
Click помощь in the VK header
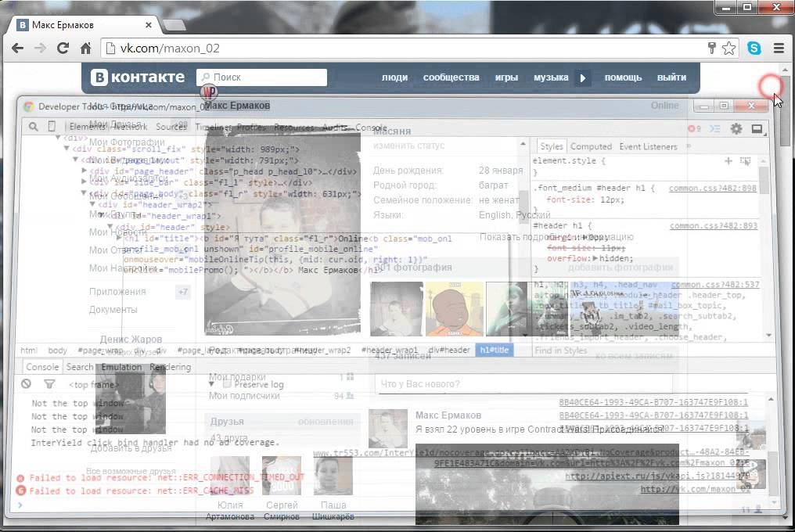pos(623,77)
